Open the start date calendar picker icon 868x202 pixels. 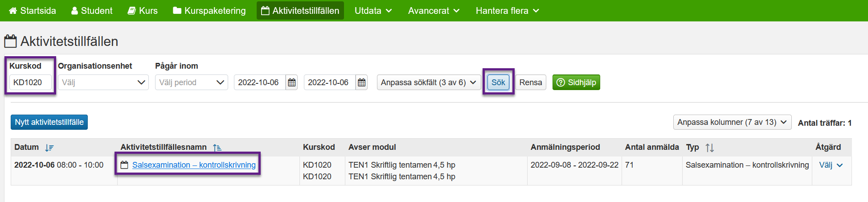[x=292, y=82]
